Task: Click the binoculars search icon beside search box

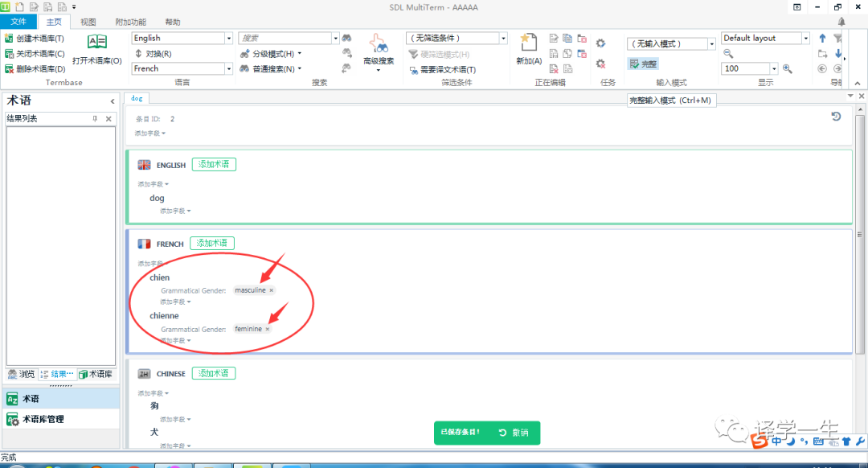Action: tap(346, 39)
